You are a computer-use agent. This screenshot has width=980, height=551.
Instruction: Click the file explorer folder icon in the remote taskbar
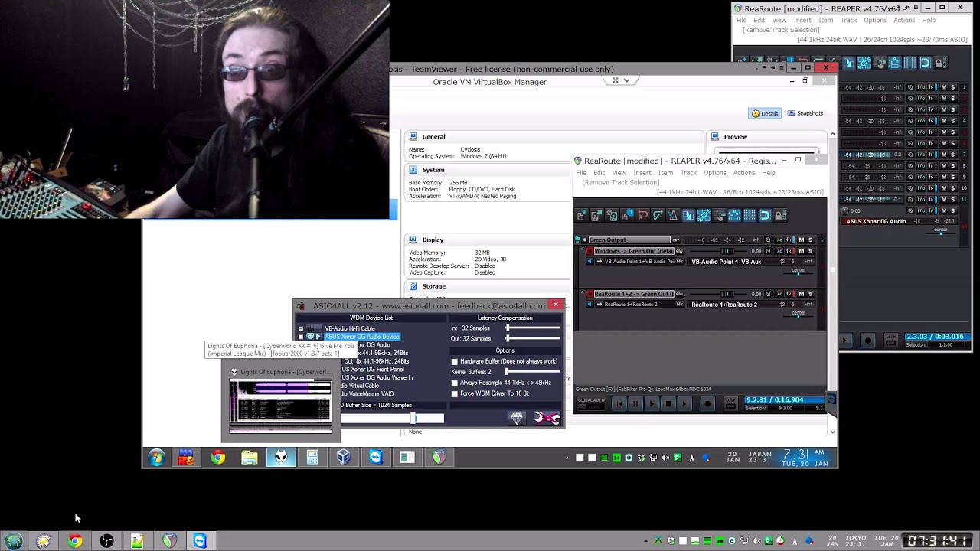click(x=250, y=458)
